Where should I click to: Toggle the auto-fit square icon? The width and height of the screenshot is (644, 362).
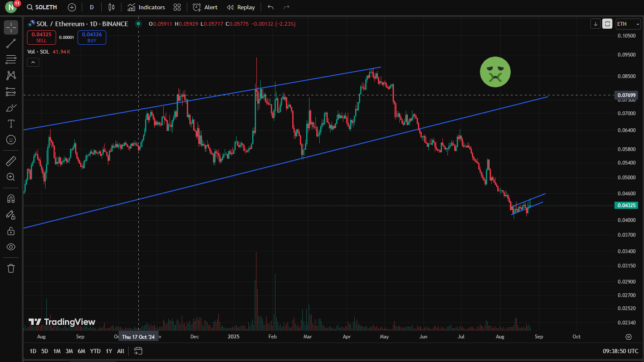pos(607,24)
